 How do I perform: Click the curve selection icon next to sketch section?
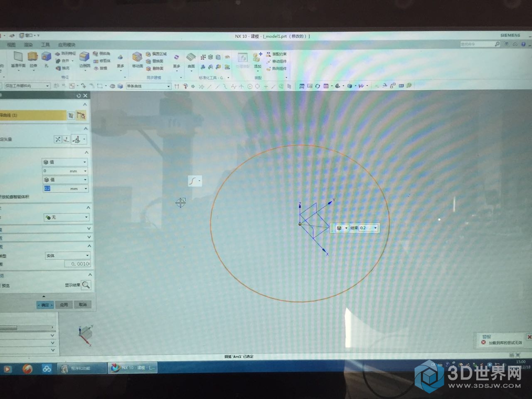[81, 116]
